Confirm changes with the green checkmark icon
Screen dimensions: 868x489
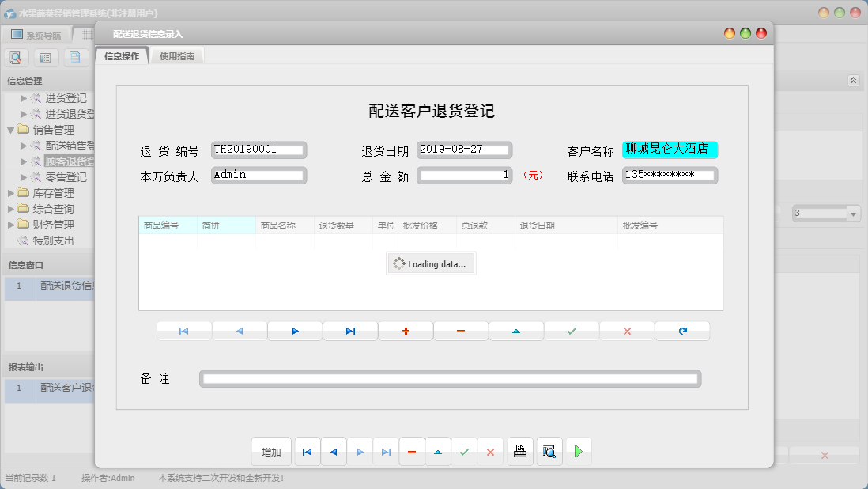click(x=572, y=331)
